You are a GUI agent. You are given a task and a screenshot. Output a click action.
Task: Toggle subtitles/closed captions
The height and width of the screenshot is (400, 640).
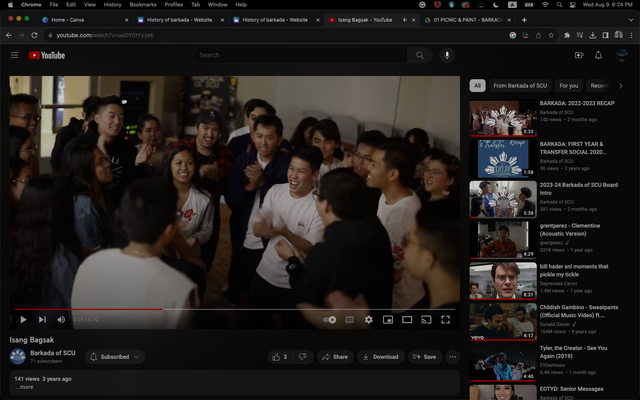point(349,319)
